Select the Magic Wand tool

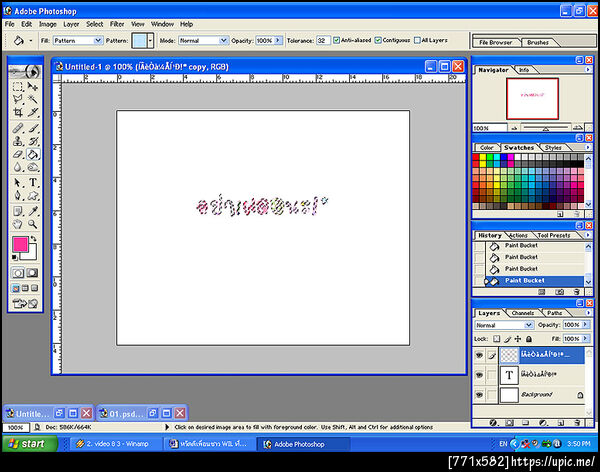[x=33, y=99]
